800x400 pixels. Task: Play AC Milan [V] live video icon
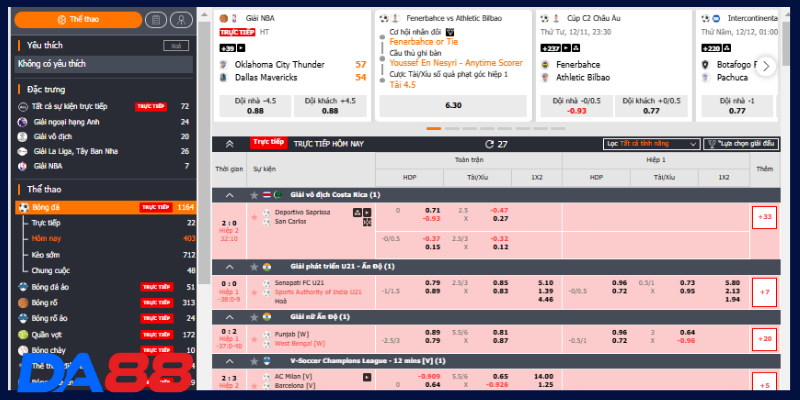[367, 377]
